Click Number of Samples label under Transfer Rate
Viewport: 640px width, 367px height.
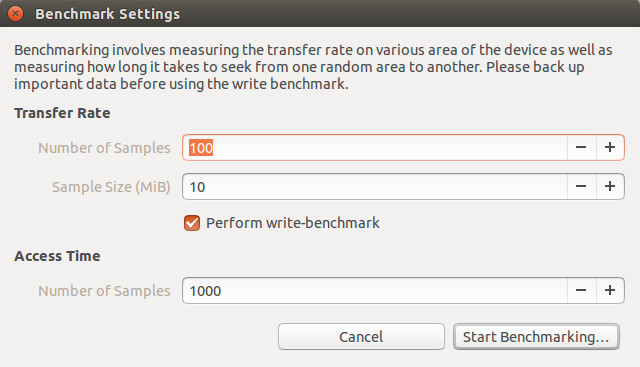(x=104, y=148)
